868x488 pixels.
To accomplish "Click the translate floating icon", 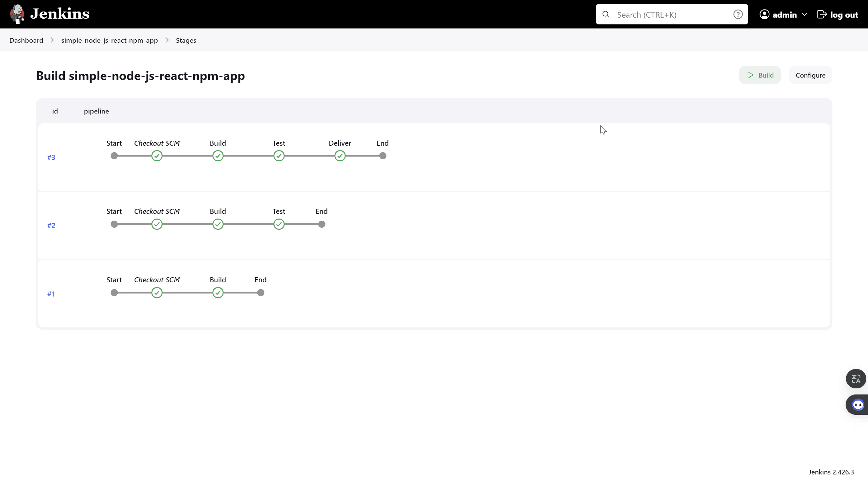I will coord(856,379).
